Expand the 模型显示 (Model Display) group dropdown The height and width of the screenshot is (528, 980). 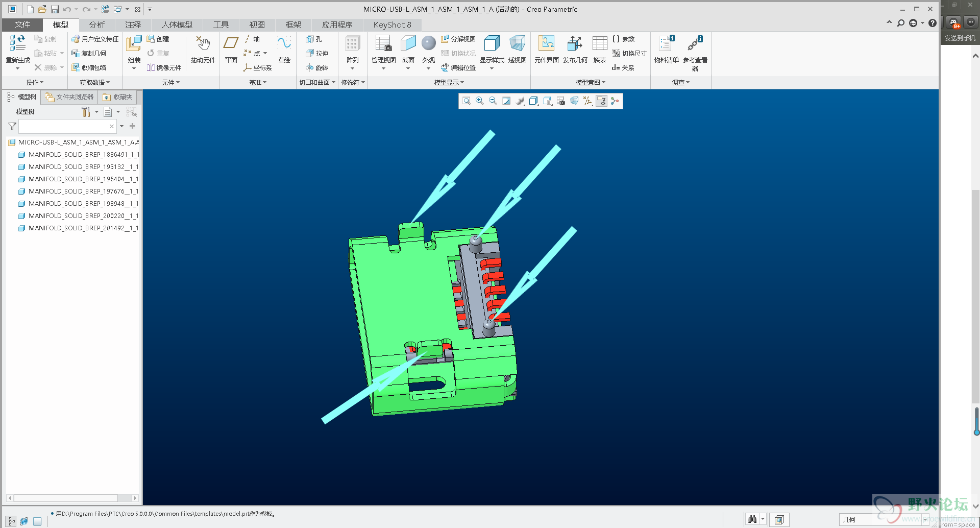pos(449,82)
